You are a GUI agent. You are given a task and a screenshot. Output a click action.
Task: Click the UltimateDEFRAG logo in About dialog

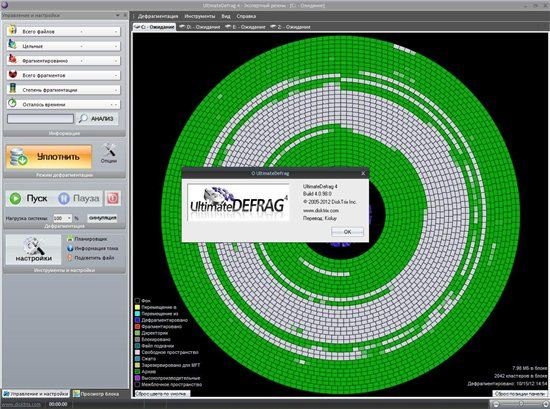239,202
